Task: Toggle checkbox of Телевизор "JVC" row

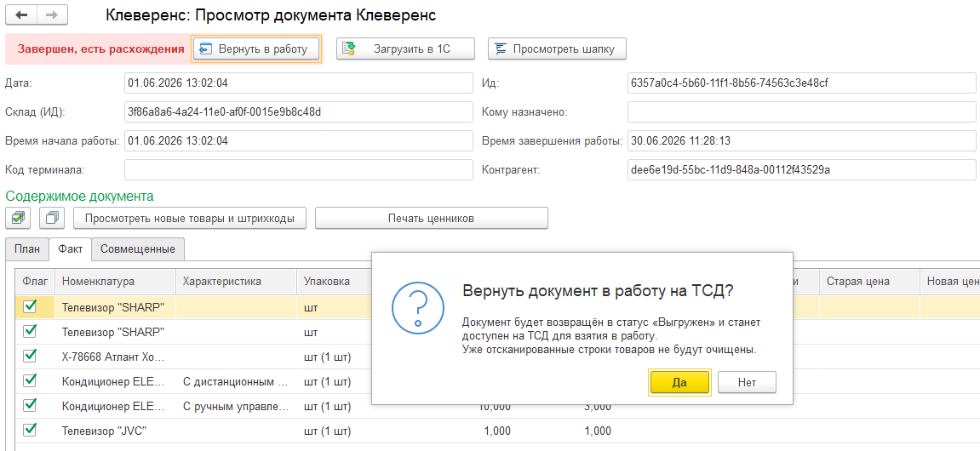Action: pos(30,431)
